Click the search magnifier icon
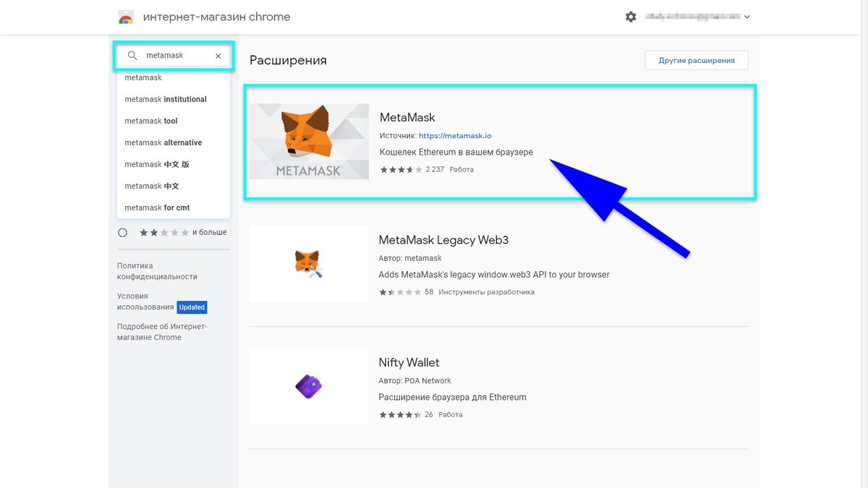This screenshot has width=868, height=488. [x=132, y=56]
